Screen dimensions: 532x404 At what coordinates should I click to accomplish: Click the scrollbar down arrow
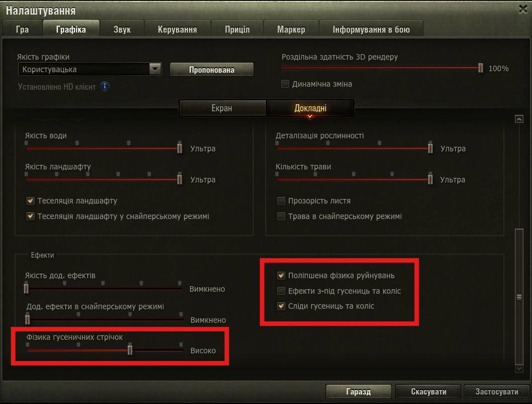[519, 368]
